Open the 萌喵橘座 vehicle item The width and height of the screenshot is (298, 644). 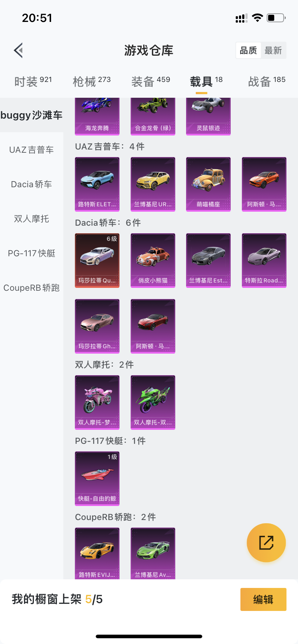208,184
